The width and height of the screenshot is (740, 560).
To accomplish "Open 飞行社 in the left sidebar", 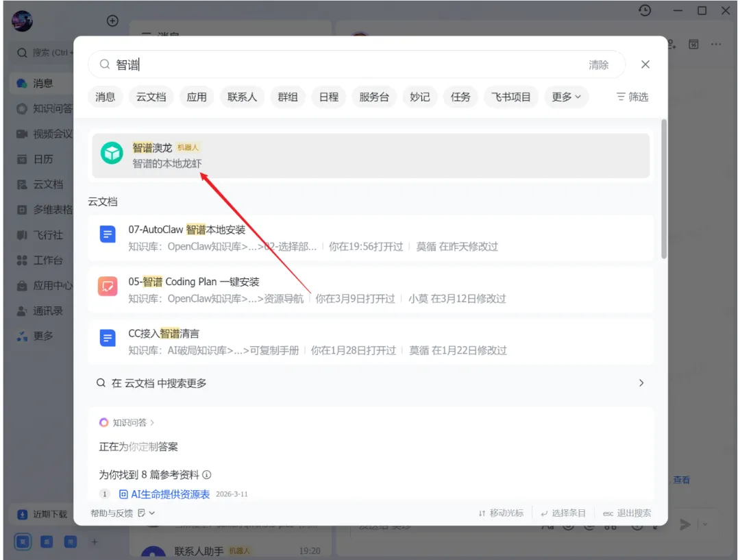I will [42, 234].
